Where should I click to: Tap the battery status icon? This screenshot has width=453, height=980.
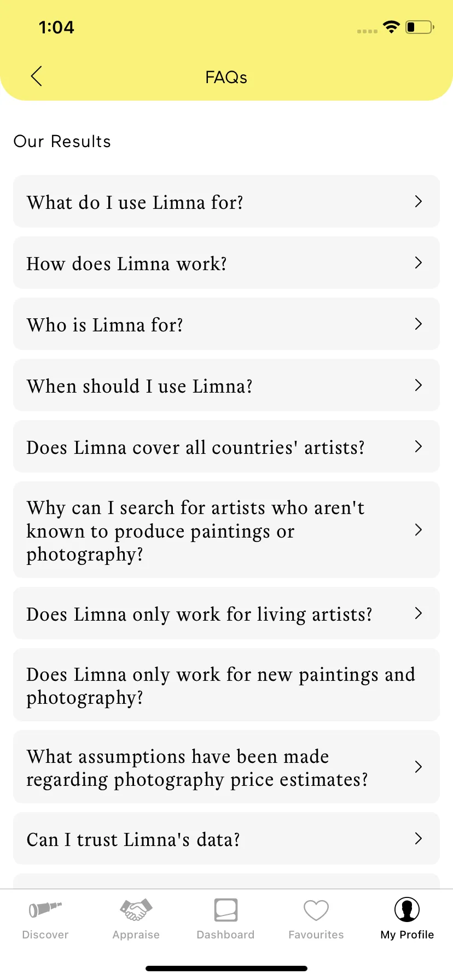(420, 27)
